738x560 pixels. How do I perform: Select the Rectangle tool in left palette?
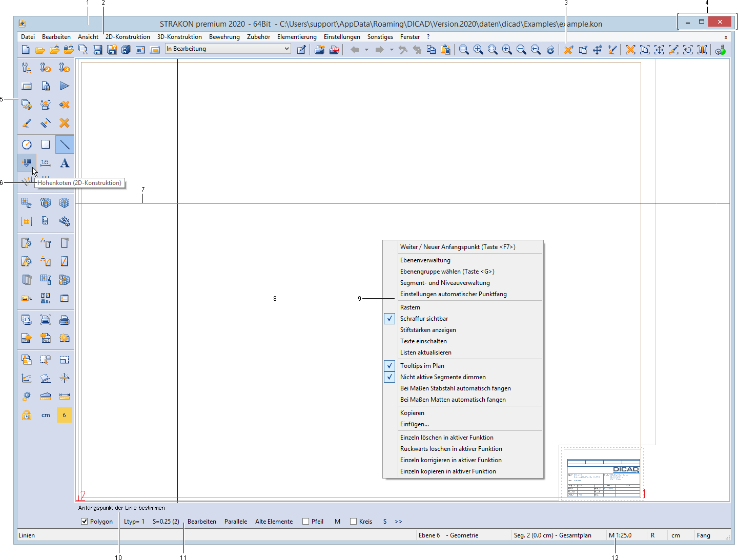pyautogui.click(x=46, y=144)
